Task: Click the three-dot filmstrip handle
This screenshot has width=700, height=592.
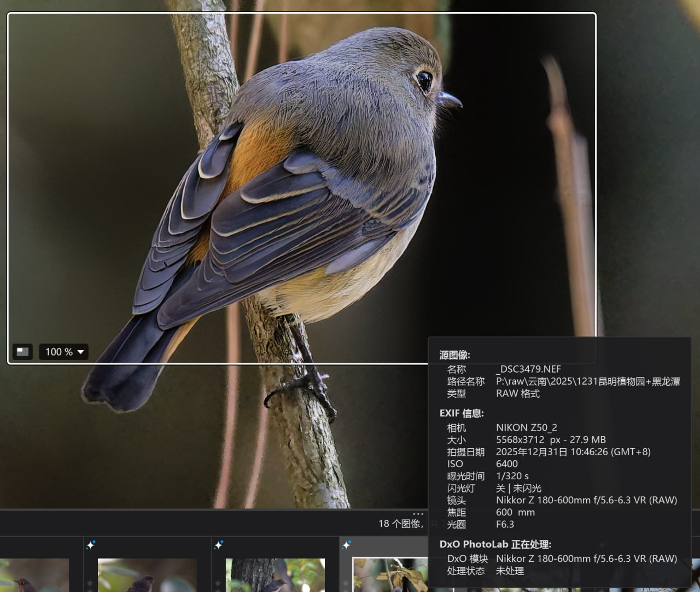Action: (418, 514)
